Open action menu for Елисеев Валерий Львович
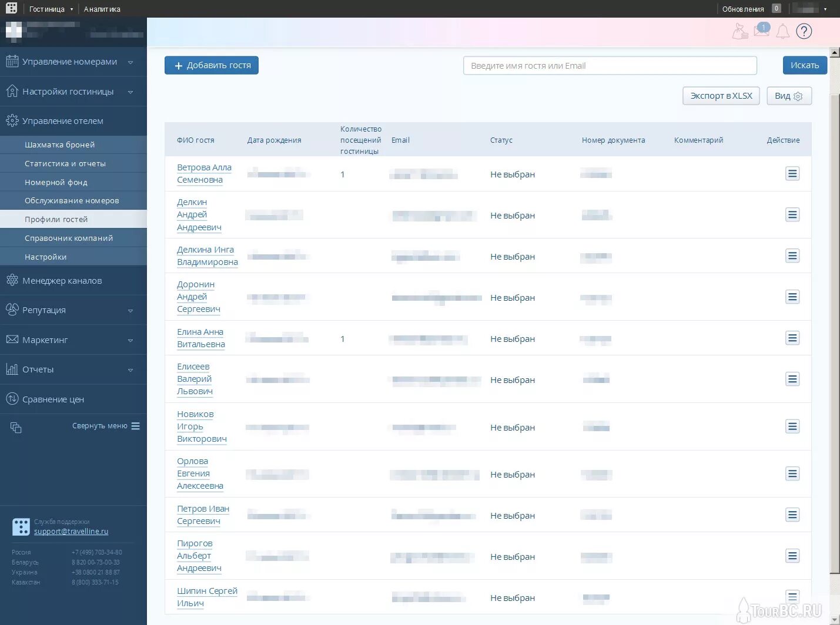 792,379
